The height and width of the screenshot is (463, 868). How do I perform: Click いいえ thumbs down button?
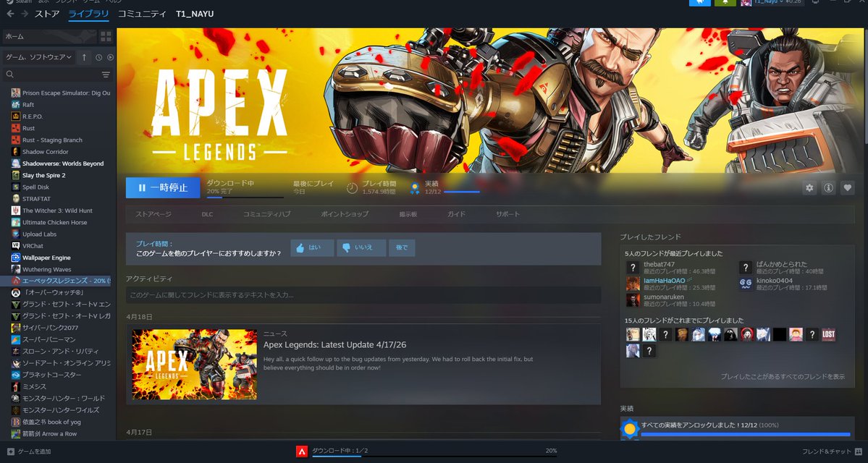click(x=361, y=248)
